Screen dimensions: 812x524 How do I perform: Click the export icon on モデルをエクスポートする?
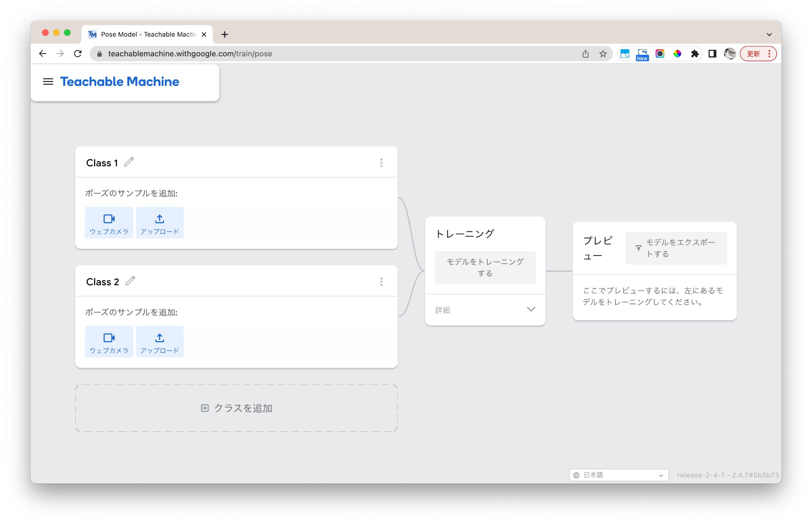pyautogui.click(x=638, y=248)
